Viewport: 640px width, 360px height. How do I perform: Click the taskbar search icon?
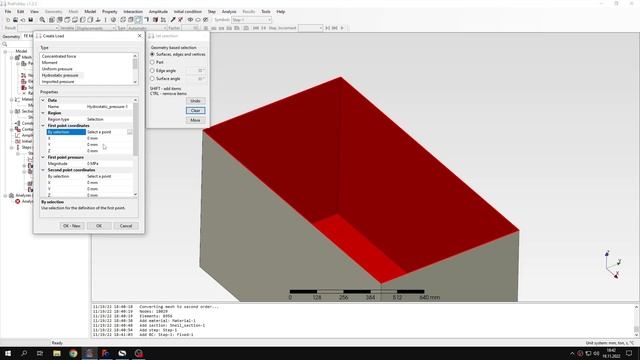pyautogui.click(x=24, y=353)
